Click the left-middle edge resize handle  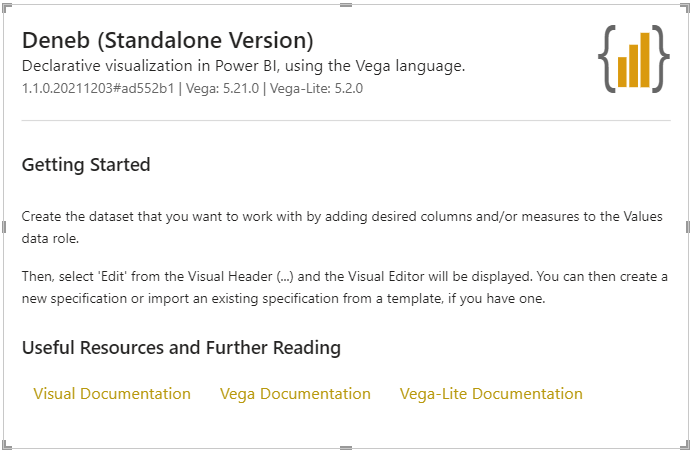coord(4,227)
